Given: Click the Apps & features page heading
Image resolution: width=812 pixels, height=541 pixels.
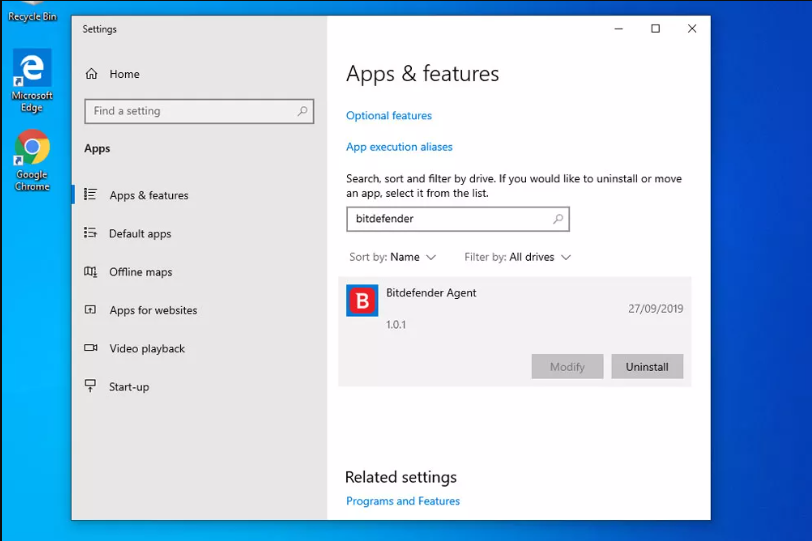Looking at the screenshot, I should click(423, 74).
